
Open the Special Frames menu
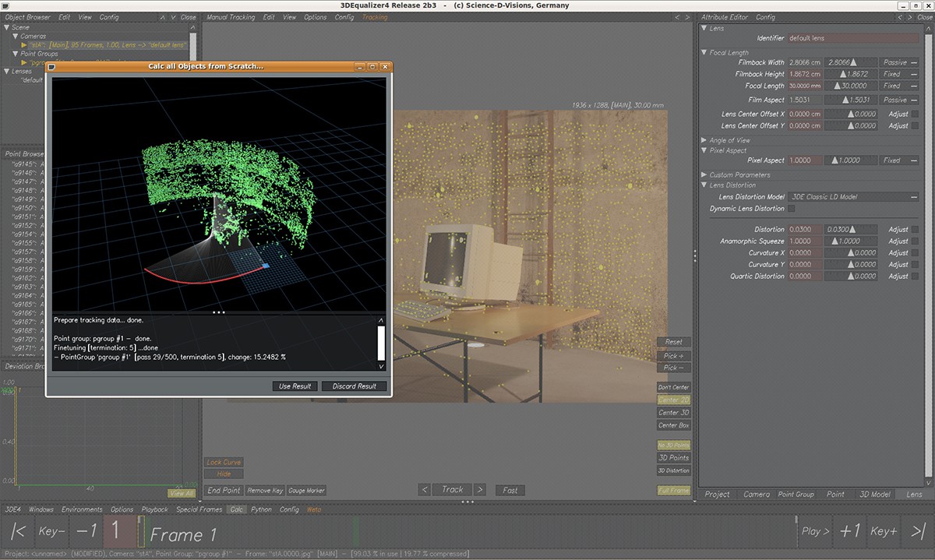pyautogui.click(x=199, y=509)
